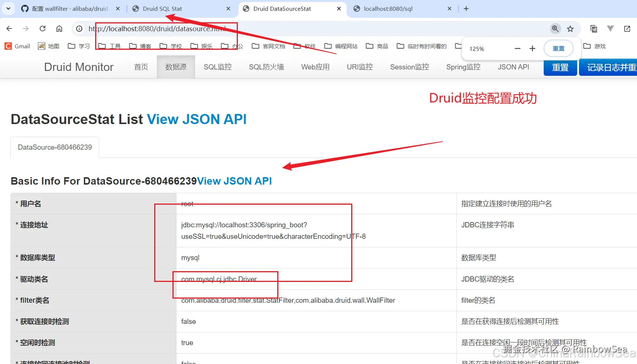637x364 pixels.
Task: Open the 编程网站 bookmark folder
Action: 341,46
